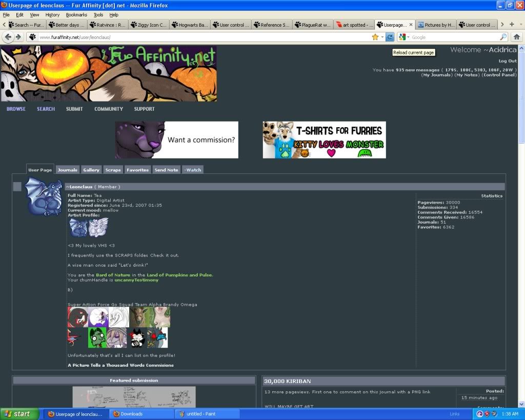Click the -Watch button on the profile
This screenshot has width=525, height=420.
click(x=193, y=170)
